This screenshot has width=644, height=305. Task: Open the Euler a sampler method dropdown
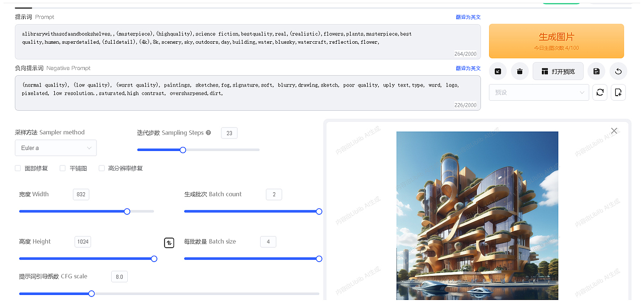click(x=56, y=148)
